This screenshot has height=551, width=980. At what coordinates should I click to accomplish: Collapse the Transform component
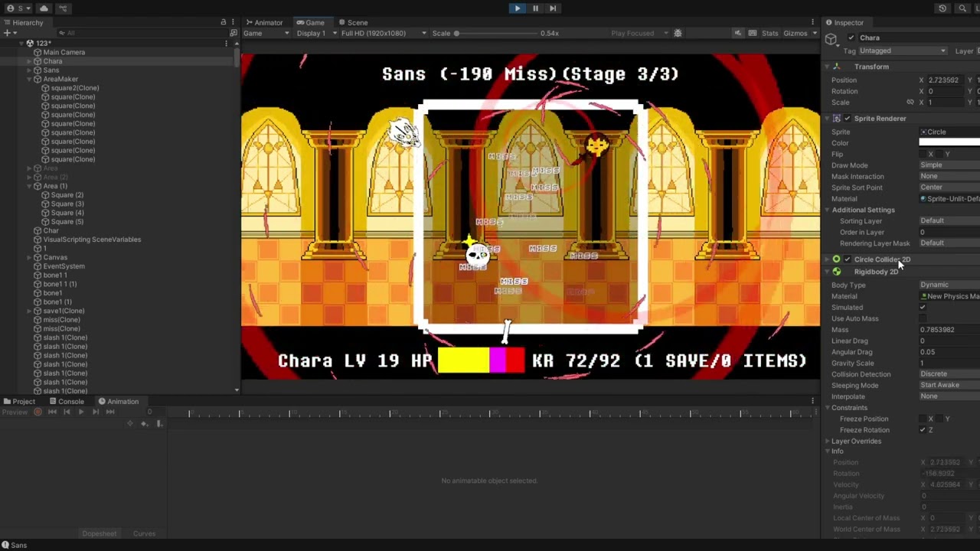tap(828, 67)
